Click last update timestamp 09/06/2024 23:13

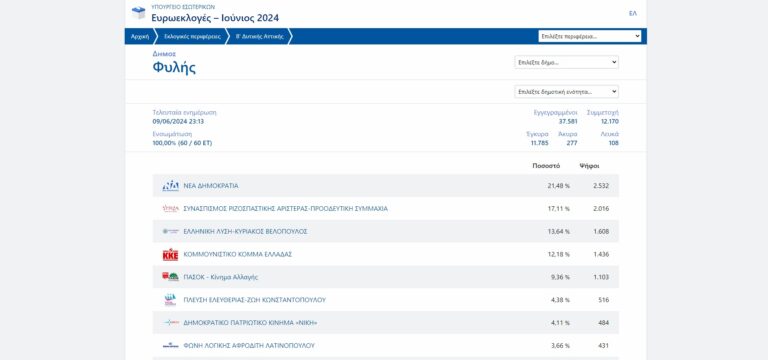click(178, 121)
